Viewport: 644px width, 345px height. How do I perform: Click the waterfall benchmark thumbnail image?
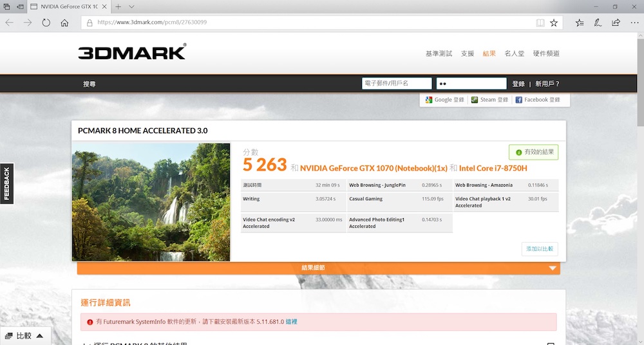(151, 202)
